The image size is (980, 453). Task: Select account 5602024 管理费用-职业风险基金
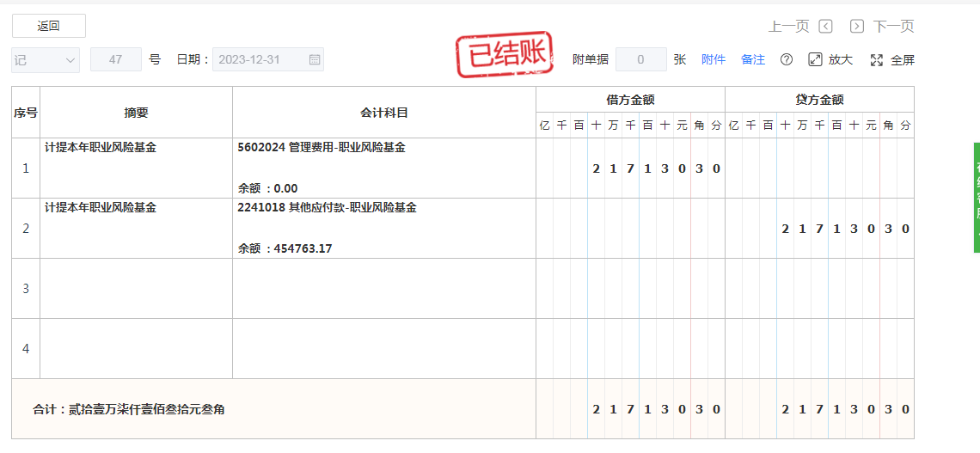322,148
